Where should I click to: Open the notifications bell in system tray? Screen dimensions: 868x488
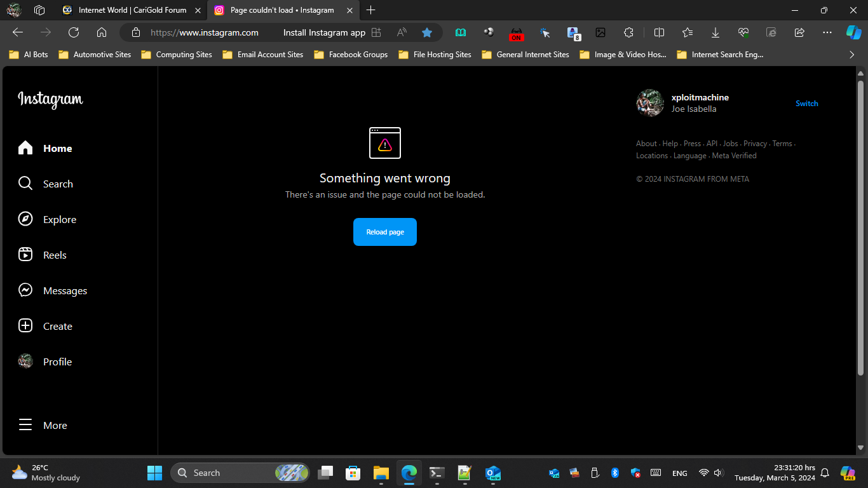coord(825,473)
